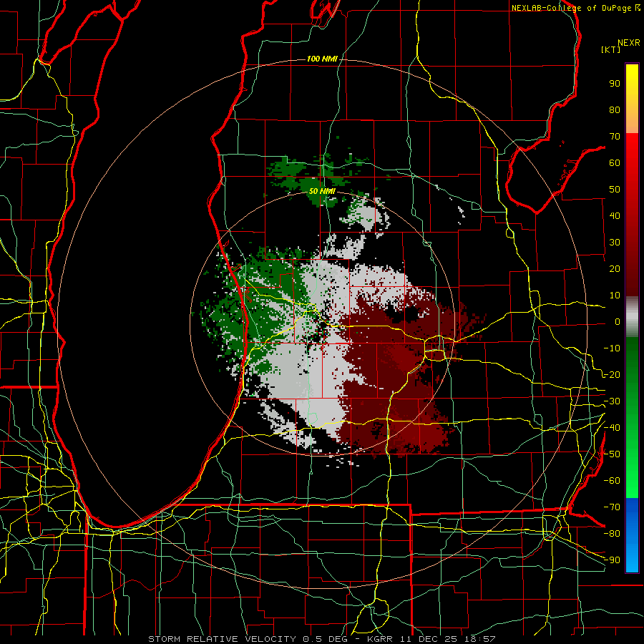The height and width of the screenshot is (644, 644).
Task: Click the "11 DEC 25" date in caption
Action: 429,639
